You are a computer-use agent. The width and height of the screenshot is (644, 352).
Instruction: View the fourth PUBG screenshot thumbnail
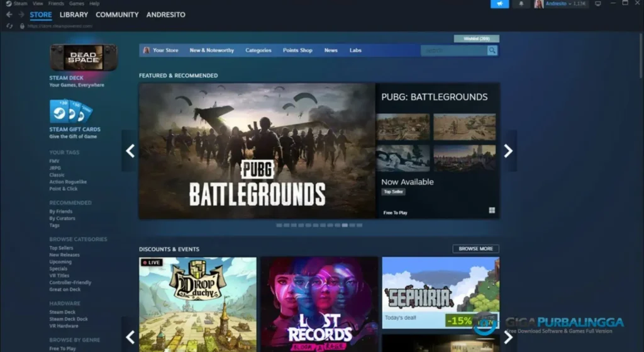coord(465,158)
